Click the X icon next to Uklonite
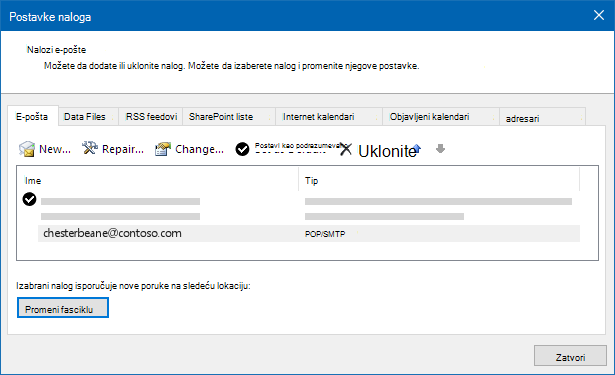Image resolution: width=615 pixels, height=375 pixels. pos(346,149)
